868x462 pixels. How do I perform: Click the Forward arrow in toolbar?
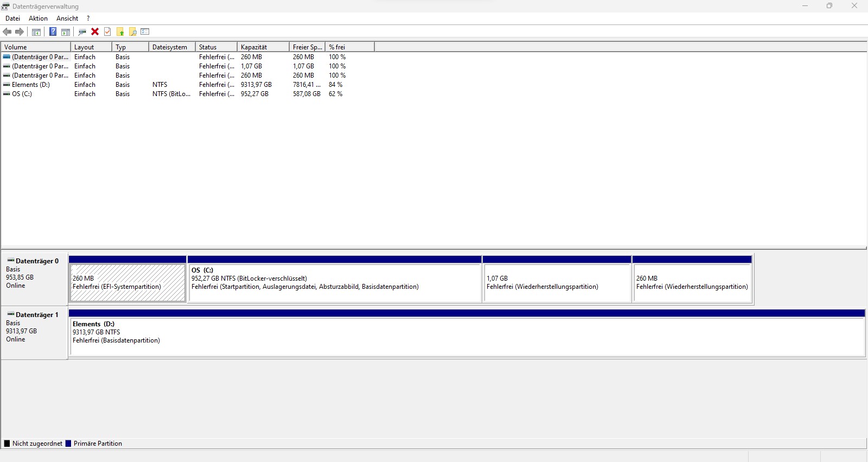coord(20,32)
